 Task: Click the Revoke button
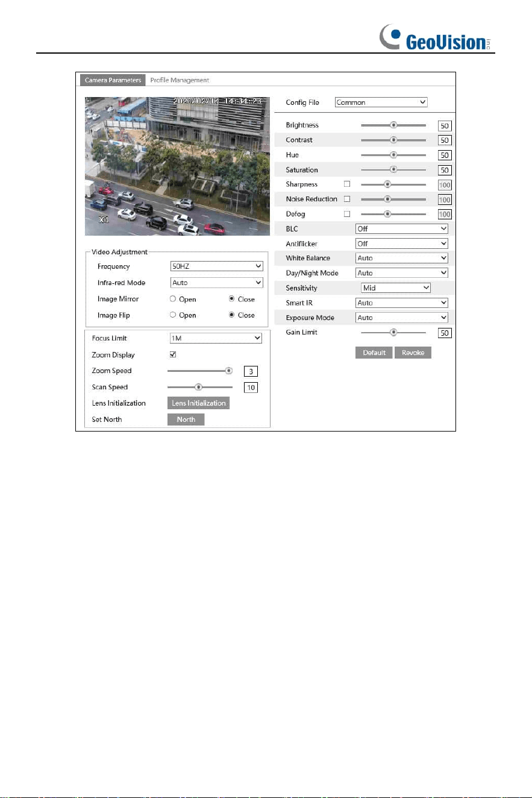(413, 353)
